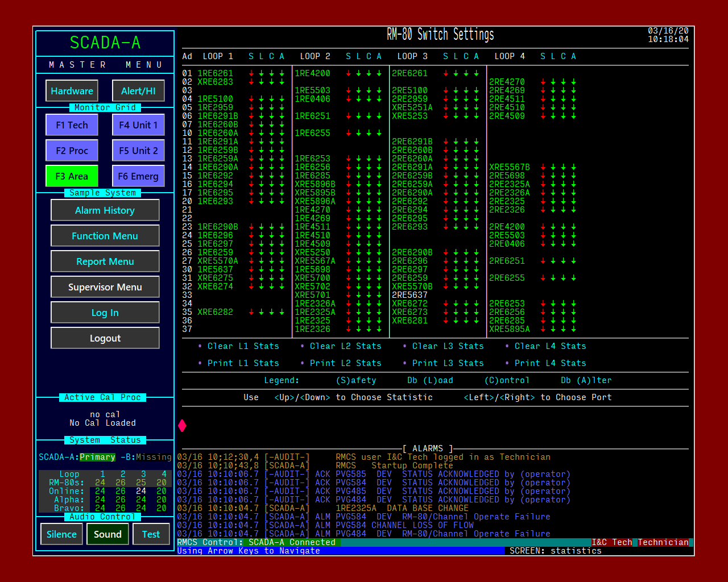Open the Alert/HI button

click(138, 91)
